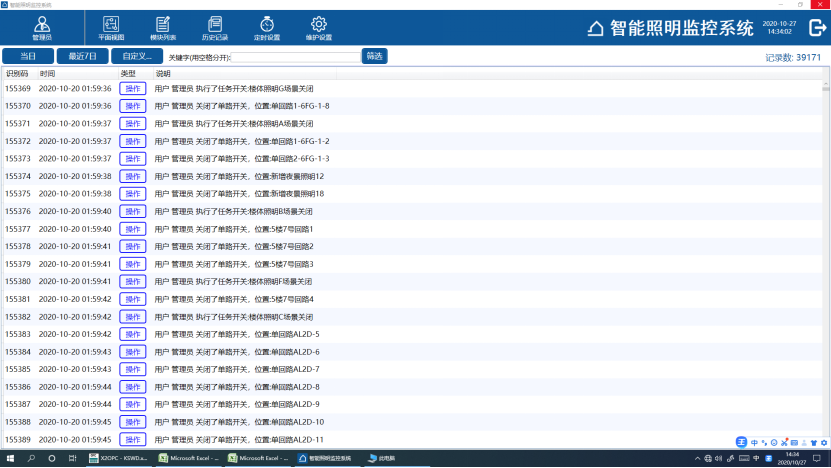Click the keyword search input field
Image resolution: width=831 pixels, height=468 pixels.
[x=295, y=57]
